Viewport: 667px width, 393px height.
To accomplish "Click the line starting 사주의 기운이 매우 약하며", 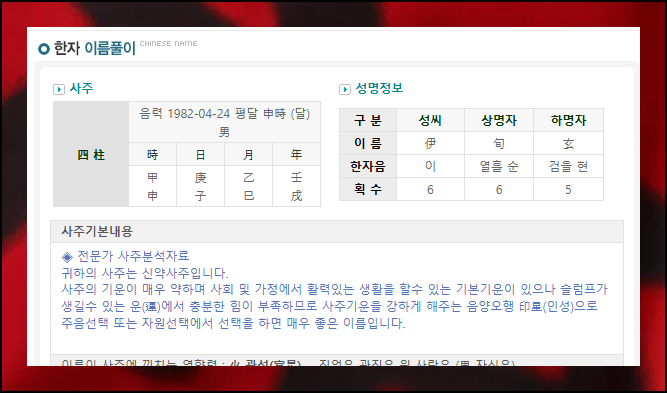I will click(x=335, y=290).
